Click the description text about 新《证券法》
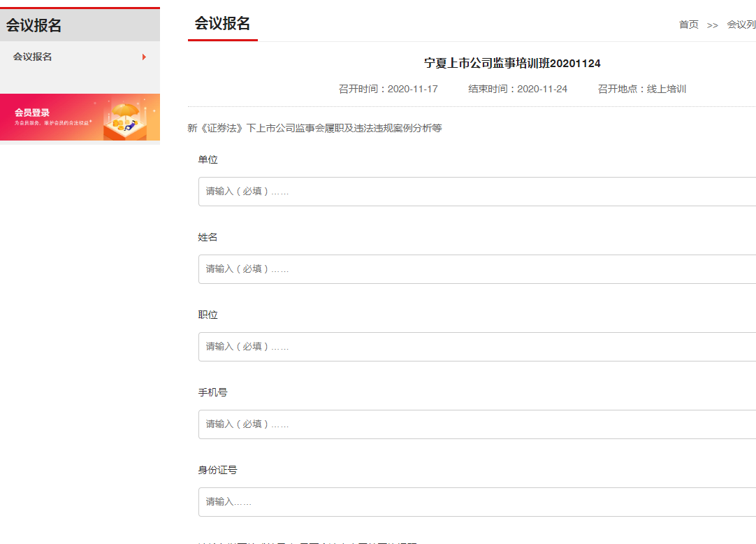This screenshot has height=544, width=756. coord(314,128)
